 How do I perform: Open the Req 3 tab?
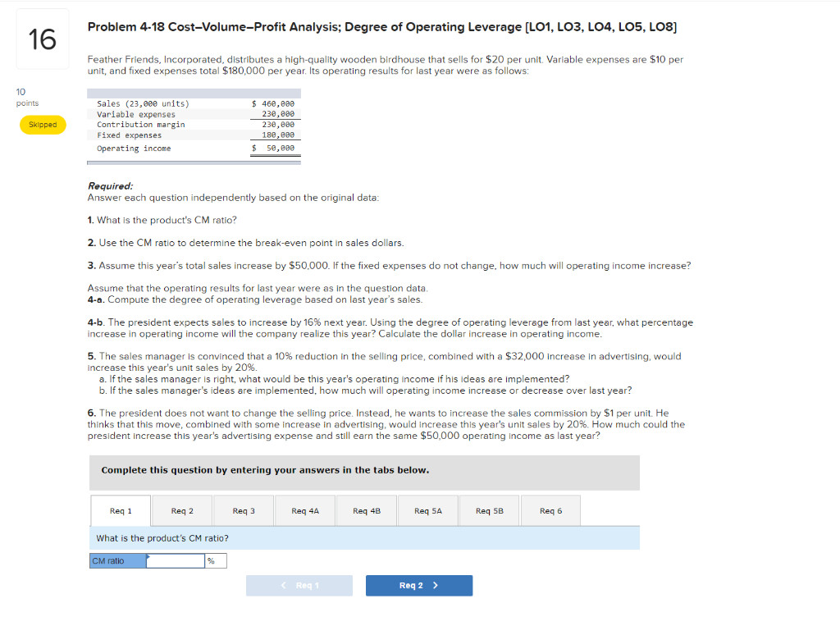pos(243,509)
